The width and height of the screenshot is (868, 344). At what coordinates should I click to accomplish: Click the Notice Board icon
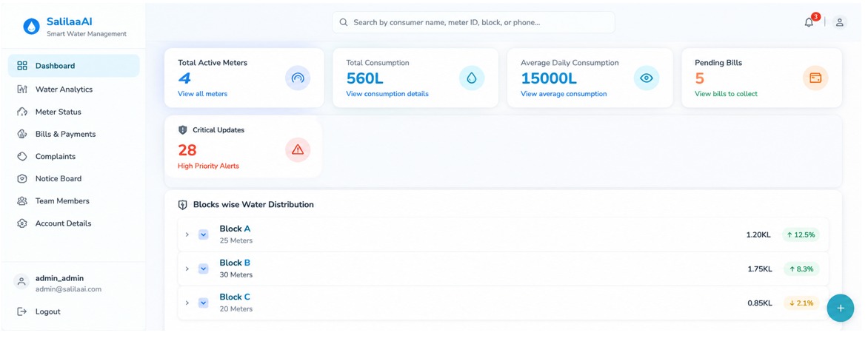22,178
